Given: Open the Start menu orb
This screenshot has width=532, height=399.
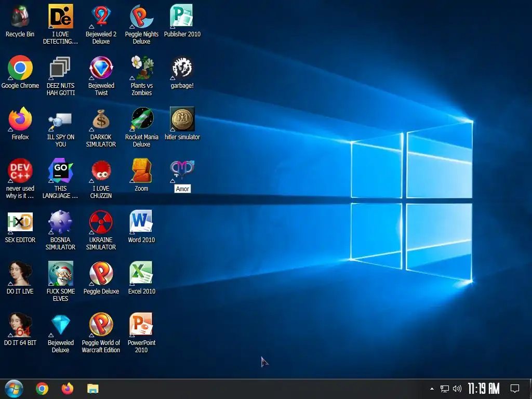Looking at the screenshot, I should pyautogui.click(x=14, y=389).
